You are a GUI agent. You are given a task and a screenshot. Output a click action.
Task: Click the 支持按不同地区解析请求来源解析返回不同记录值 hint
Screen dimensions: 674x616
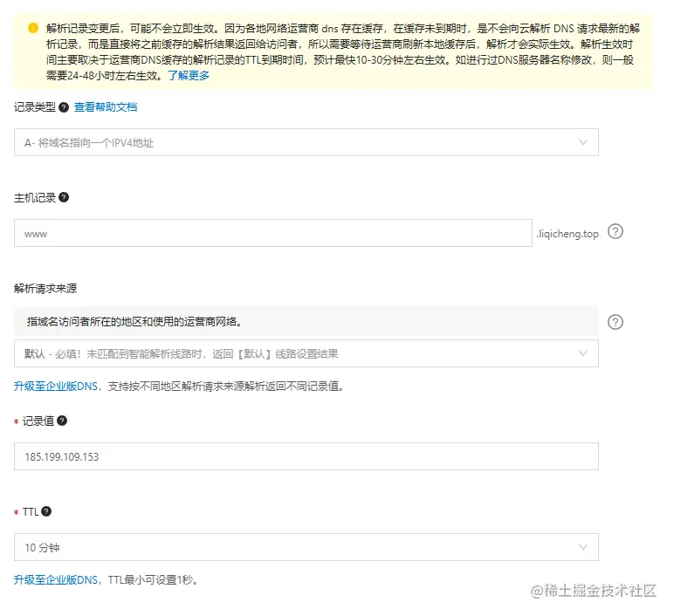click(x=226, y=387)
